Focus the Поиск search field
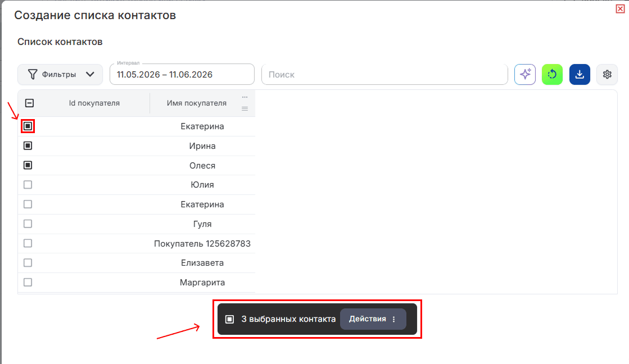The width and height of the screenshot is (629, 364). [x=384, y=74]
